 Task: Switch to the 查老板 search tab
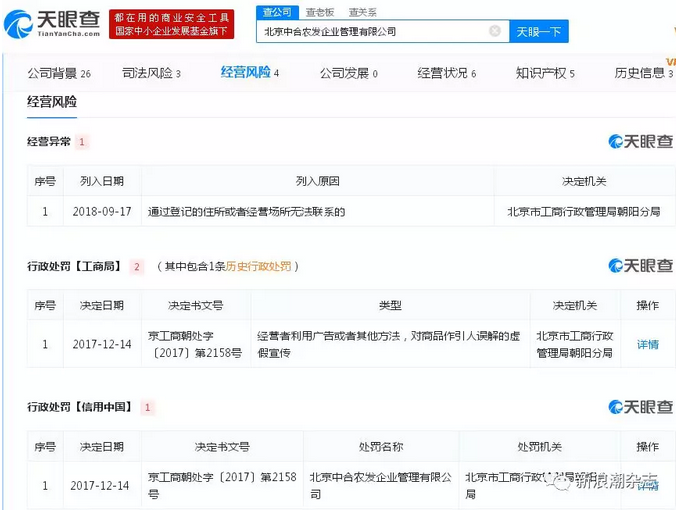point(319,12)
